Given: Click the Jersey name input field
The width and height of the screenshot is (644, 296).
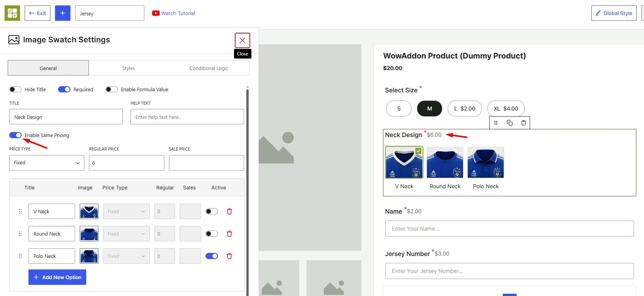Looking at the screenshot, I should pos(110,13).
